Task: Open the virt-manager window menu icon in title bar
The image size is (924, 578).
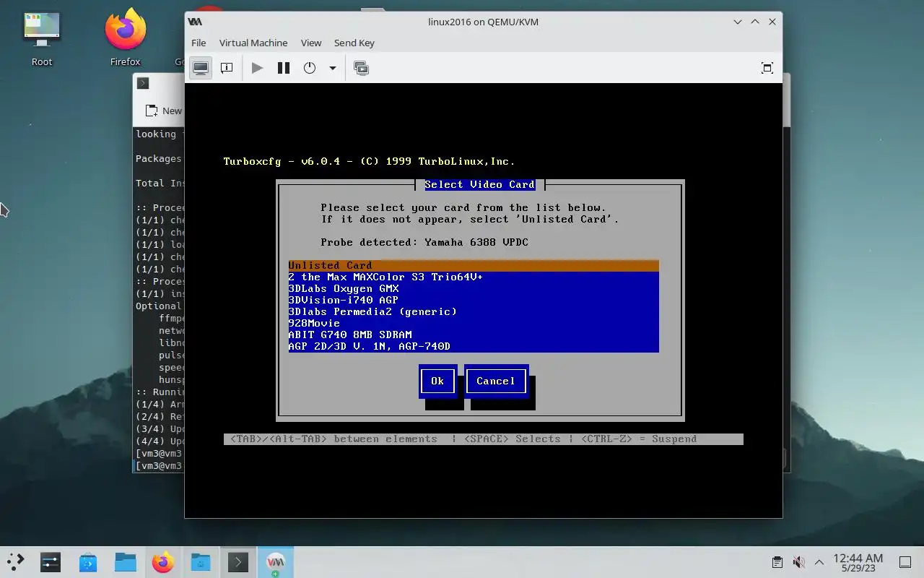Action: (x=195, y=22)
